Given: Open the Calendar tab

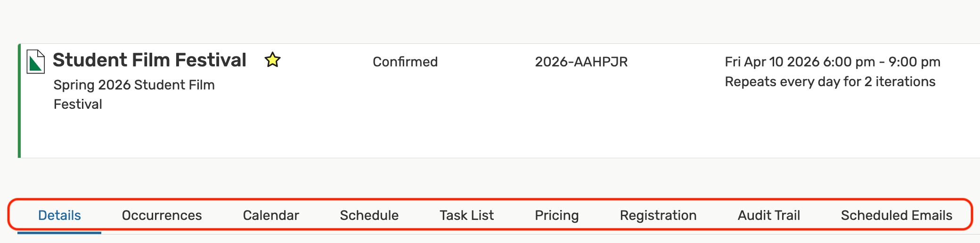Looking at the screenshot, I should click(271, 215).
